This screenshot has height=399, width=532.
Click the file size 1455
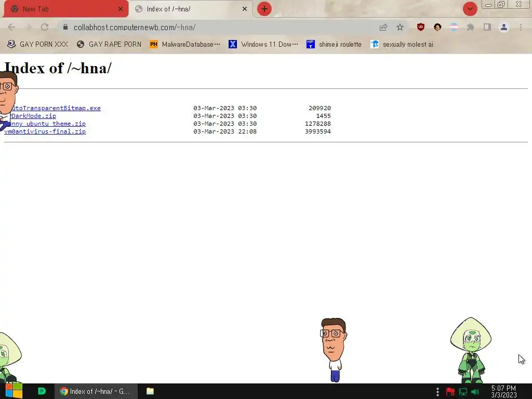[323, 116]
